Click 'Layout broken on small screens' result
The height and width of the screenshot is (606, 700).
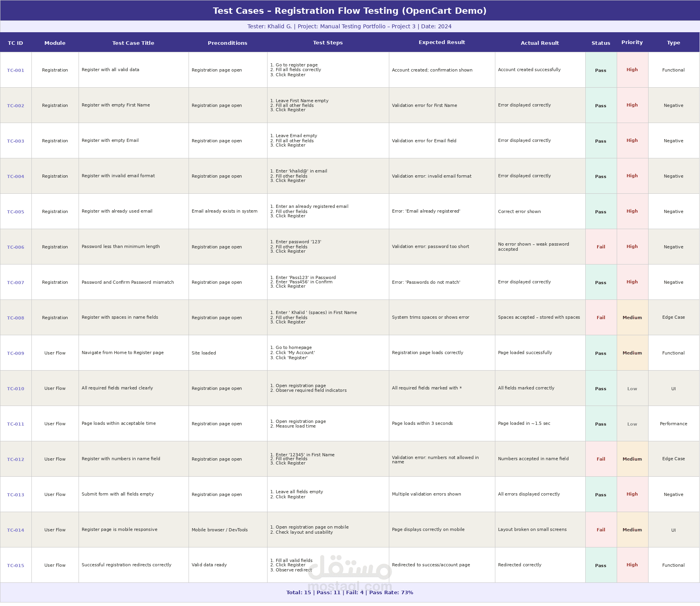click(532, 529)
